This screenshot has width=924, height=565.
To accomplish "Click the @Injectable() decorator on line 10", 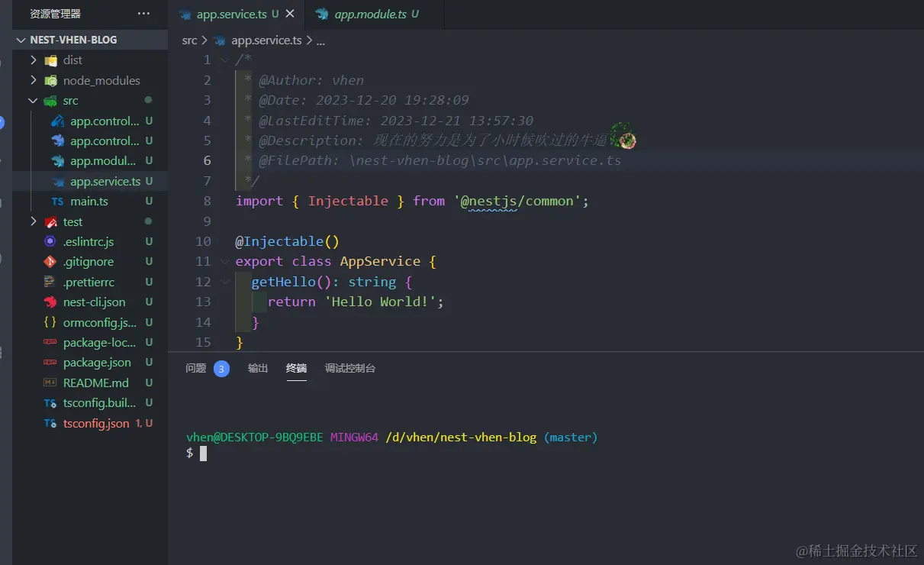I will [288, 241].
